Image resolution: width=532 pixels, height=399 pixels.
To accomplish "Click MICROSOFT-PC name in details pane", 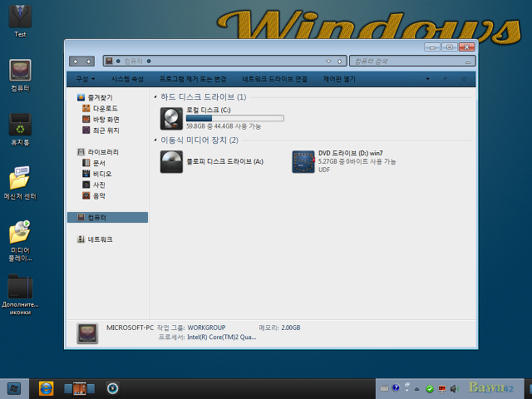I will [x=130, y=328].
